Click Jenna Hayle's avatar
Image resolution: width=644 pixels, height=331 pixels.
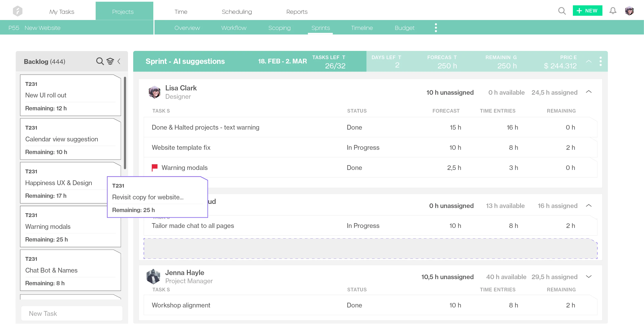153,276
